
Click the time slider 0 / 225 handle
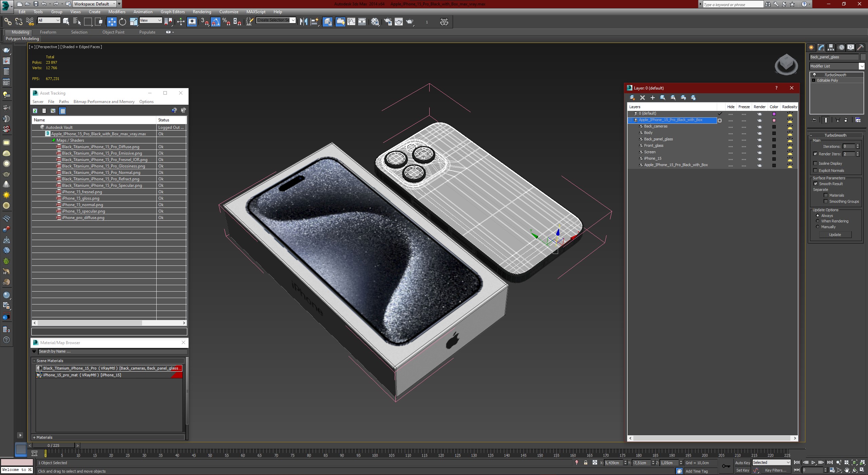click(x=53, y=446)
